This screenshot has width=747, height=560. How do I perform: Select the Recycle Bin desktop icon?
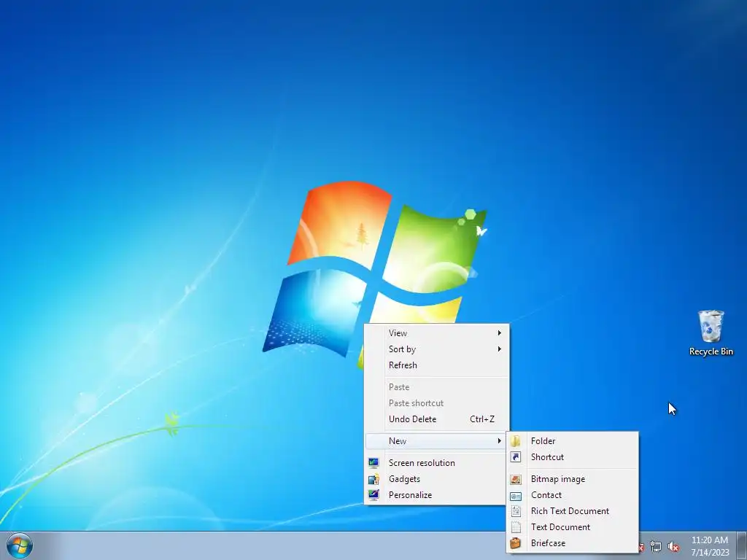pos(711,332)
